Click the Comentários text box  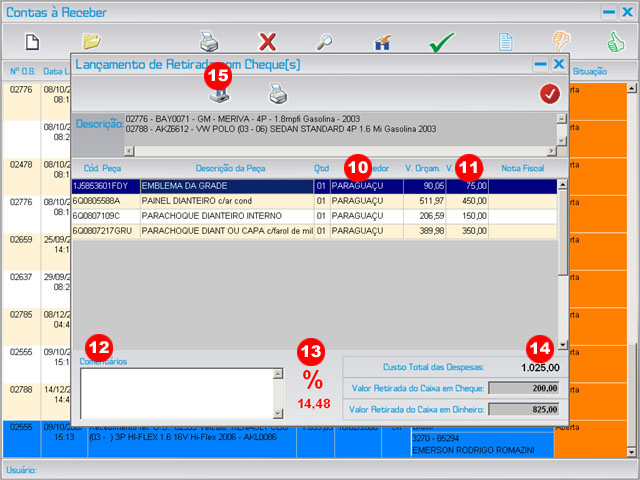[x=177, y=393]
